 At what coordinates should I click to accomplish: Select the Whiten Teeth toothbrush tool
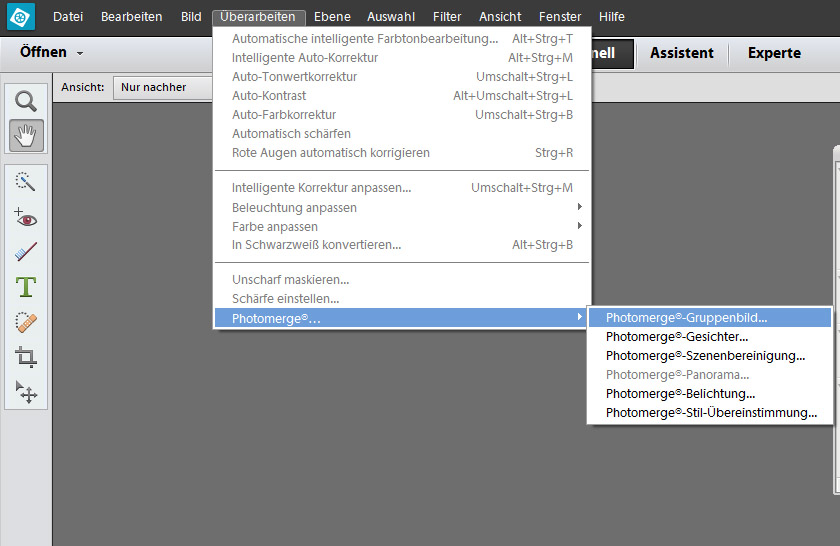tap(26, 252)
